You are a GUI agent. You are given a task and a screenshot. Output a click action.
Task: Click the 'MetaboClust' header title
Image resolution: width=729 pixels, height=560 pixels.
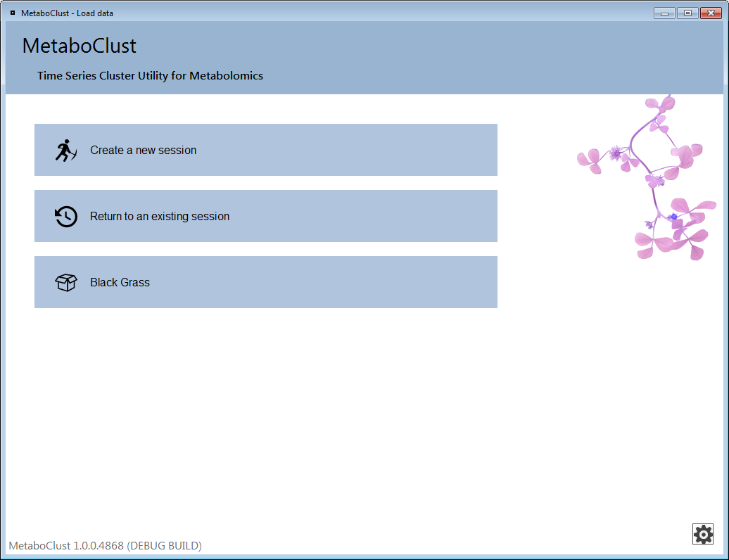tap(79, 46)
